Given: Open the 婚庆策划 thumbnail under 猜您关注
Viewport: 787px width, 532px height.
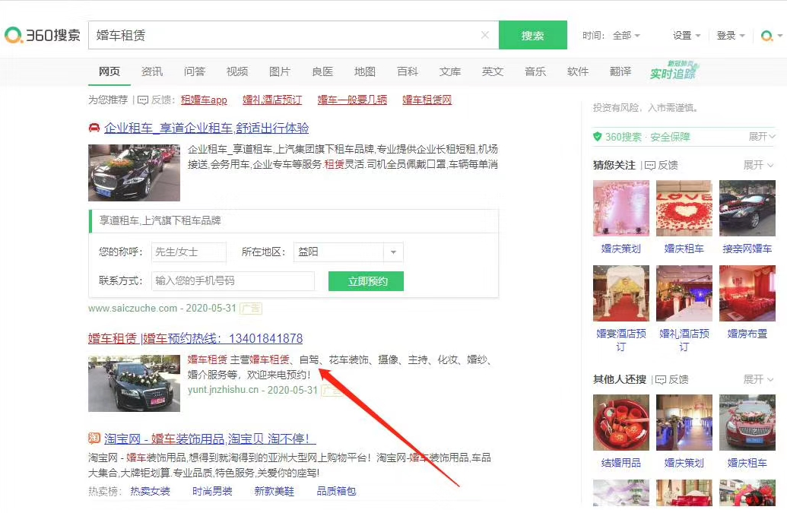Looking at the screenshot, I should 621,208.
